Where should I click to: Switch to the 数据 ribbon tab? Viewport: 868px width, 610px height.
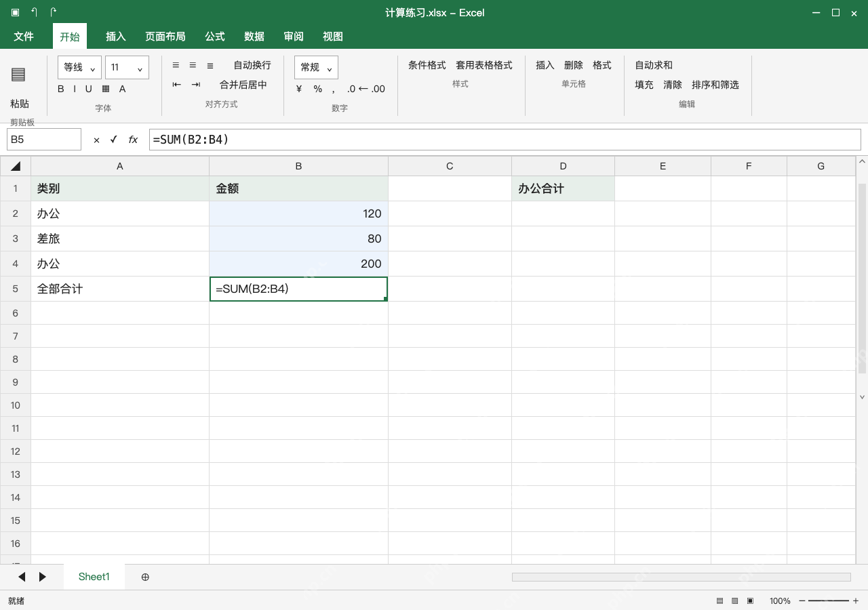pos(254,37)
